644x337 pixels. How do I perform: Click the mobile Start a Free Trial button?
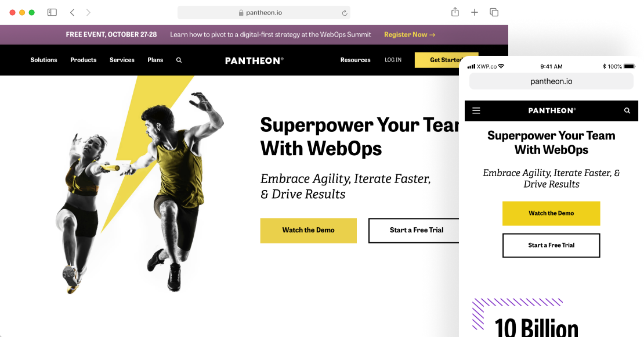[x=551, y=245]
